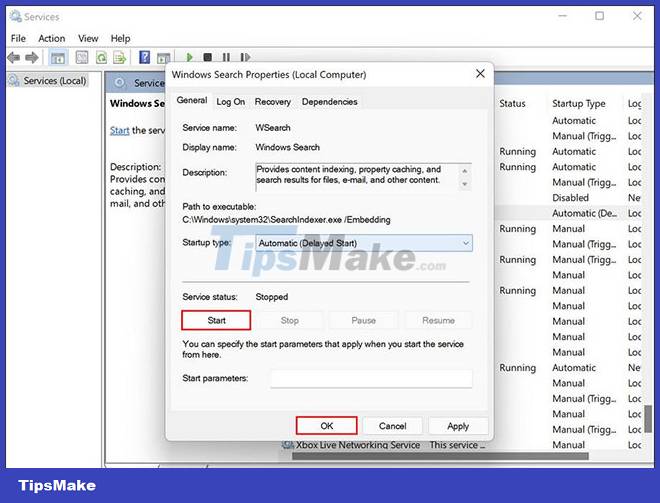The height and width of the screenshot is (503, 660).
Task: Click the SearchIndexer.exe executable path text
Action: click(286, 219)
